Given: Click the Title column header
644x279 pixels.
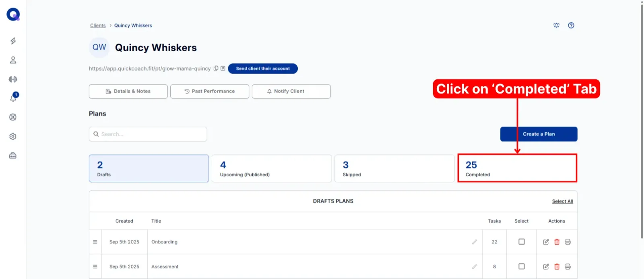Looking at the screenshot, I should (x=156, y=221).
